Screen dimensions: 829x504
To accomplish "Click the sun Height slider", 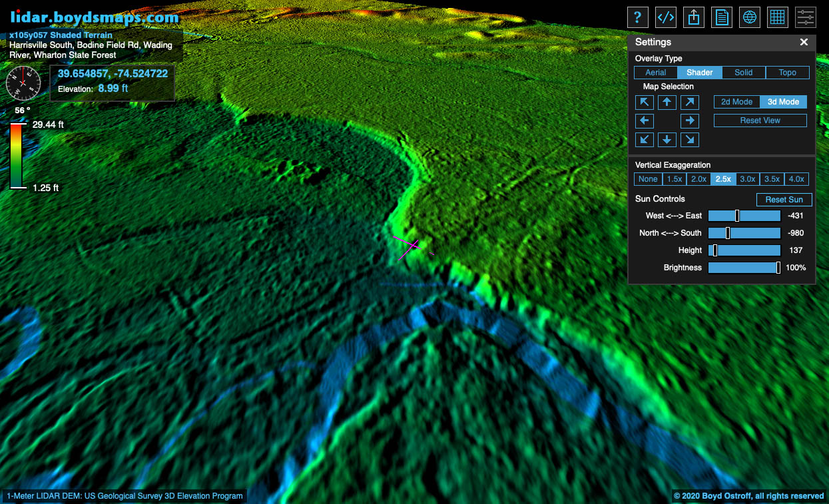I will click(744, 250).
